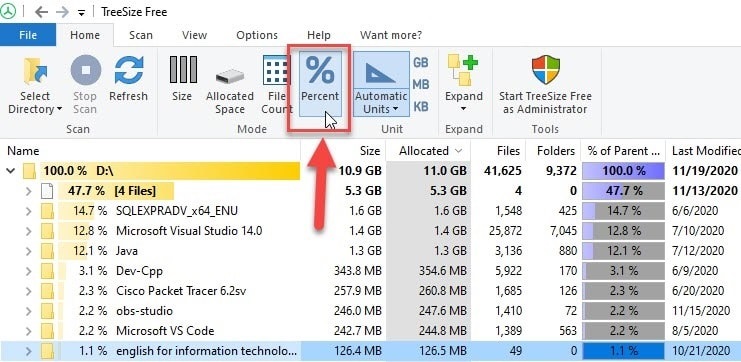Click the Expand tree icon

tap(463, 70)
